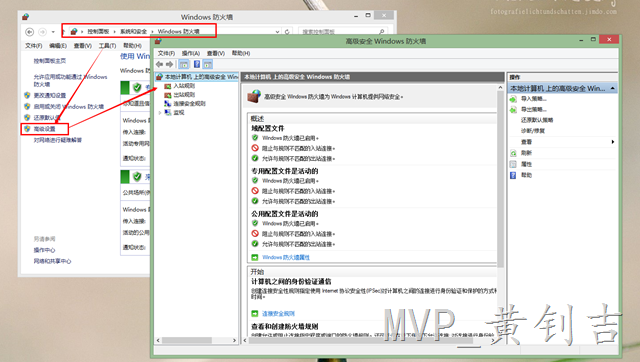Go forward in Windows 防火墙 control panel window
The width and height of the screenshot is (640, 362).
[42, 32]
